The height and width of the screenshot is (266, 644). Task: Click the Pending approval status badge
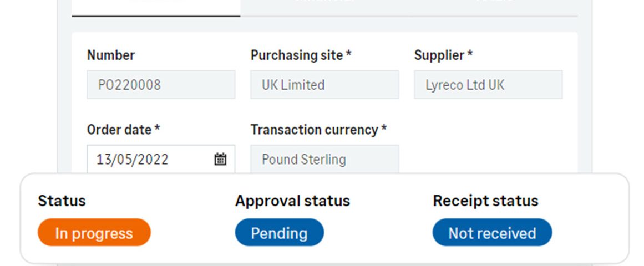(x=279, y=233)
